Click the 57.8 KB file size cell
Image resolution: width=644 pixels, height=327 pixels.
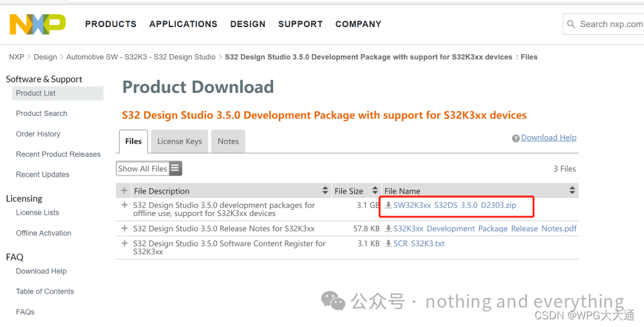coord(366,229)
